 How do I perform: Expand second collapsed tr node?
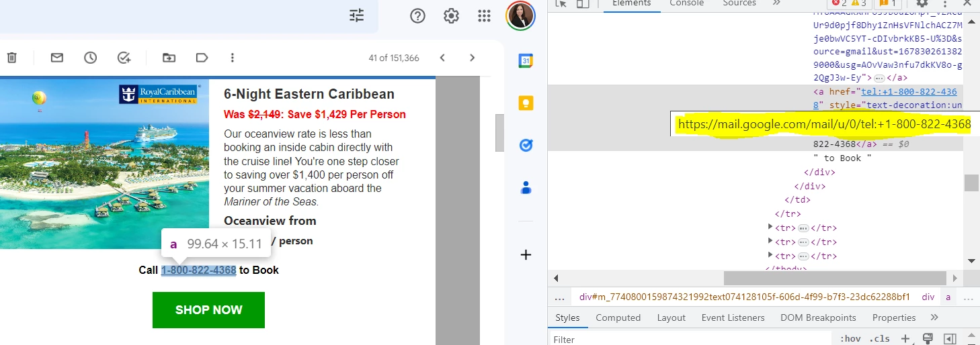click(770, 241)
